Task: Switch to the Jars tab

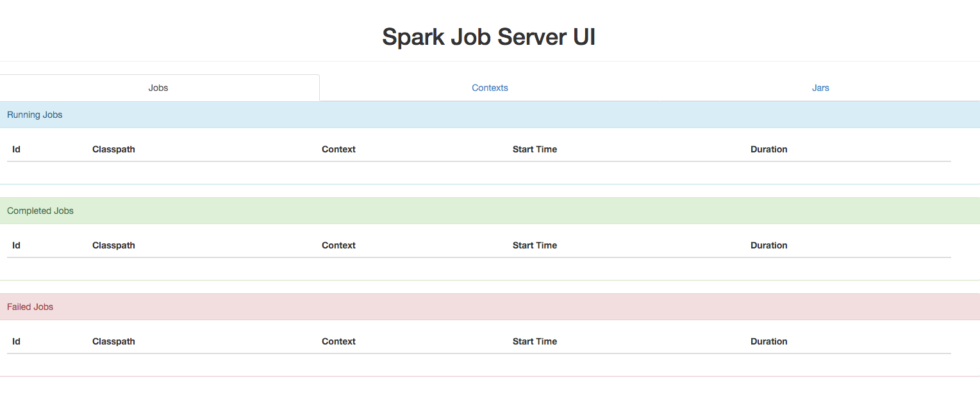Action: 820,88
